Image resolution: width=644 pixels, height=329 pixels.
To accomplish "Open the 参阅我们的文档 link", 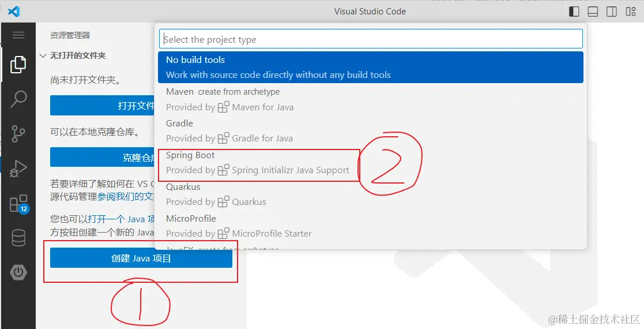I will pos(126,196).
